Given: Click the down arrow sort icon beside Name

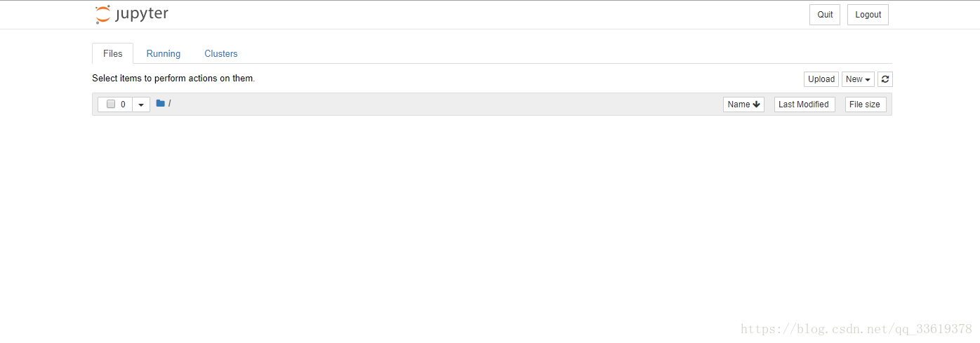Looking at the screenshot, I should click(756, 105).
